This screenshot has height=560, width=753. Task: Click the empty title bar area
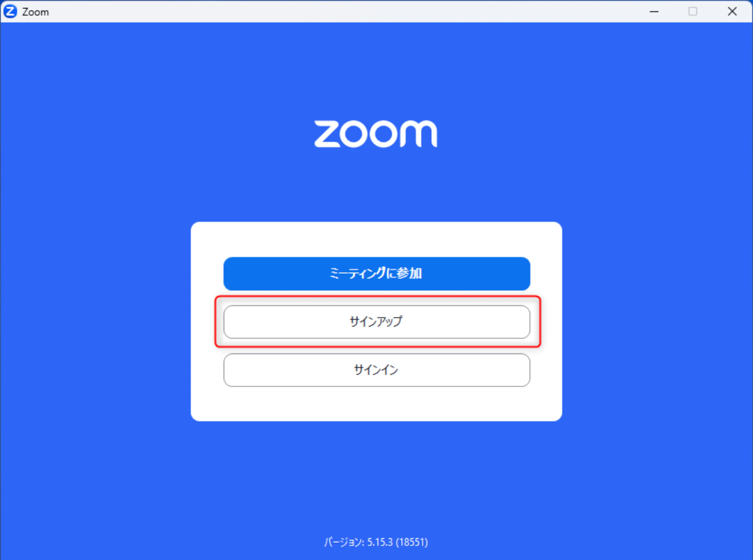(331, 11)
